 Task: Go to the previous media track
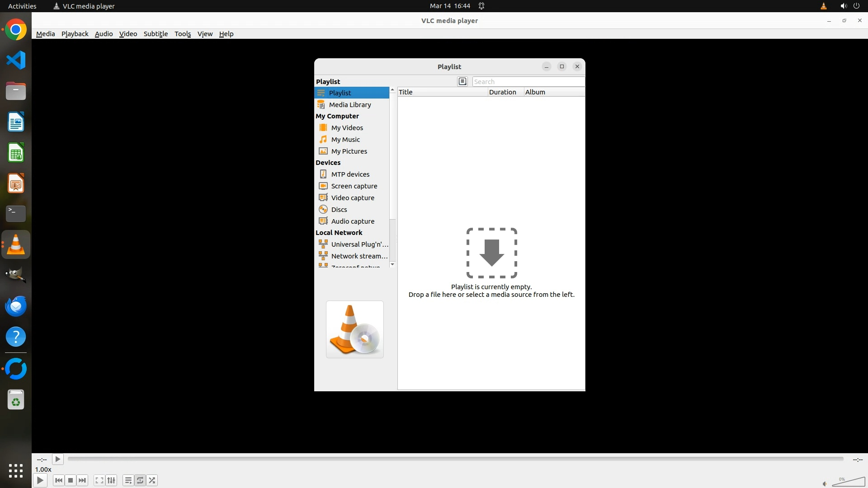coord(58,480)
